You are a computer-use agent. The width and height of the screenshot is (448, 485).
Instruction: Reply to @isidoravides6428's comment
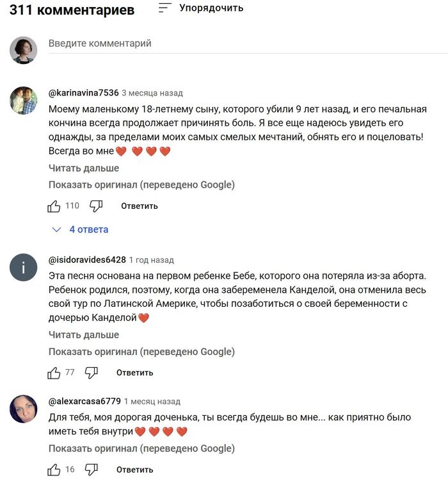(x=134, y=372)
